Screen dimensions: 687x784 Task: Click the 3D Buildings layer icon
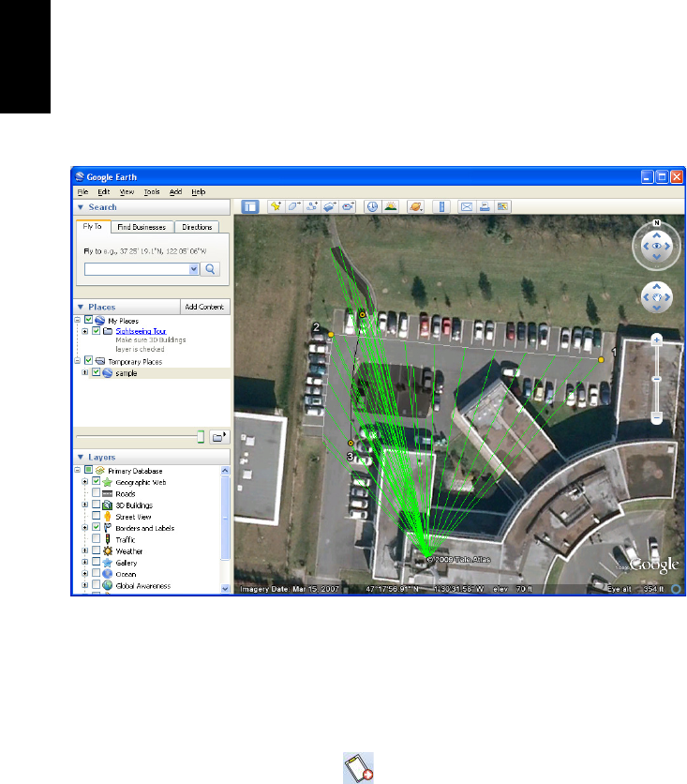[x=108, y=505]
